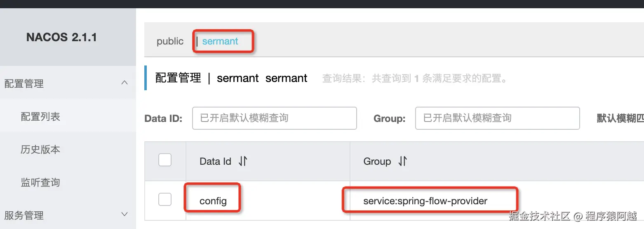Focus the Data ID search input field
Image resolution: width=644 pixels, height=229 pixels.
click(x=274, y=118)
